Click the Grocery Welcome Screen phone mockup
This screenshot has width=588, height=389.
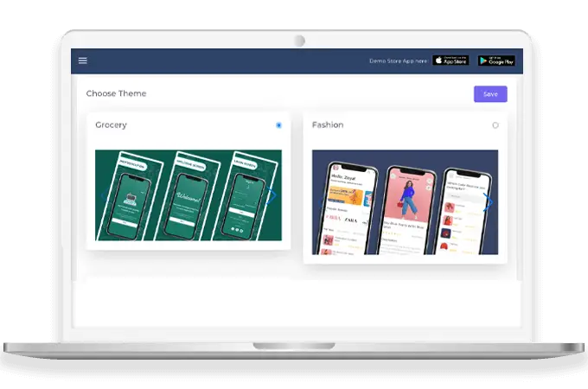tap(189, 201)
